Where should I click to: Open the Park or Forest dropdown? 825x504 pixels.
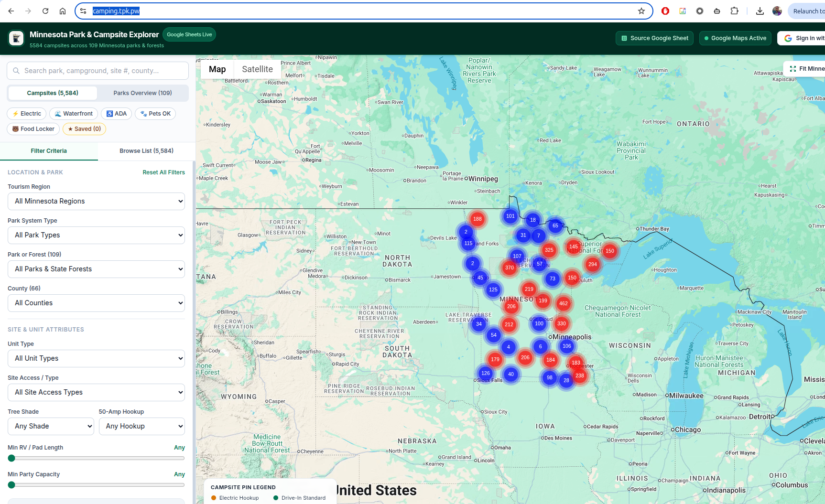(x=96, y=269)
